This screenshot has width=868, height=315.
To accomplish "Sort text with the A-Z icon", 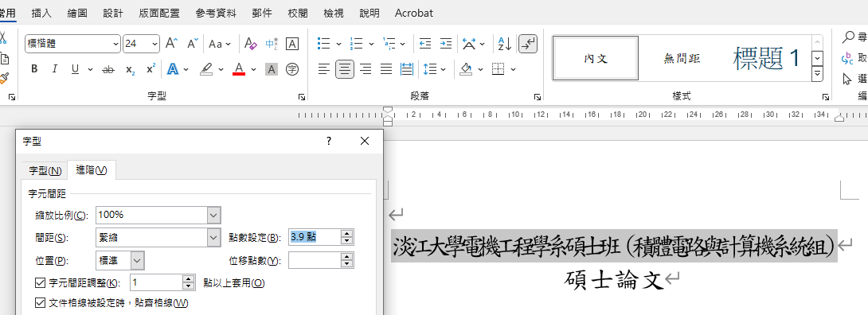I will point(505,44).
